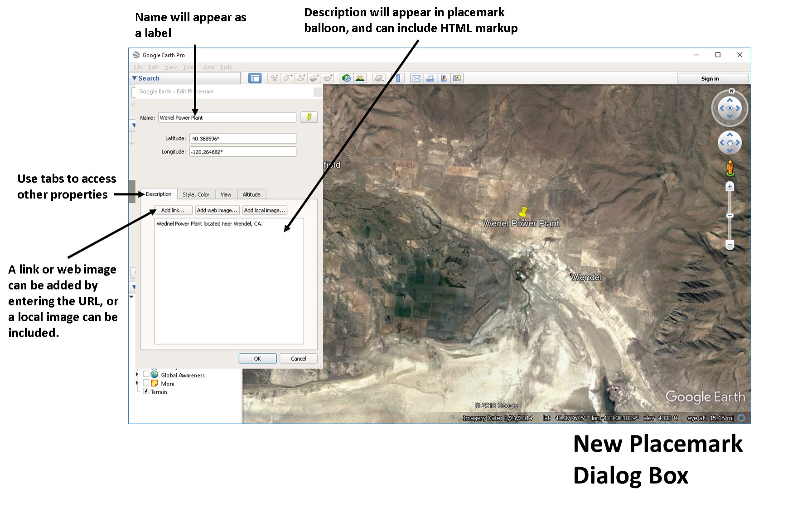Uncheck the Terrain layer

[146, 391]
